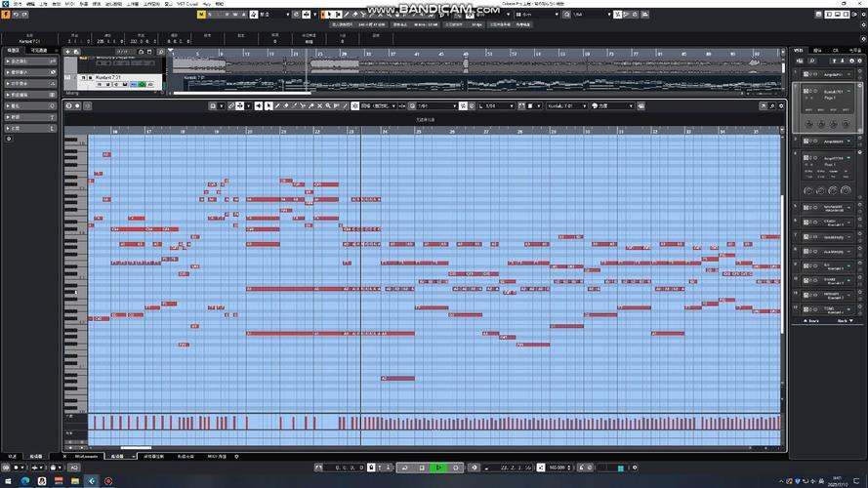This screenshot has width=868, height=488.
Task: Click the Undo arrow in top toolbar
Action: tap(16, 15)
